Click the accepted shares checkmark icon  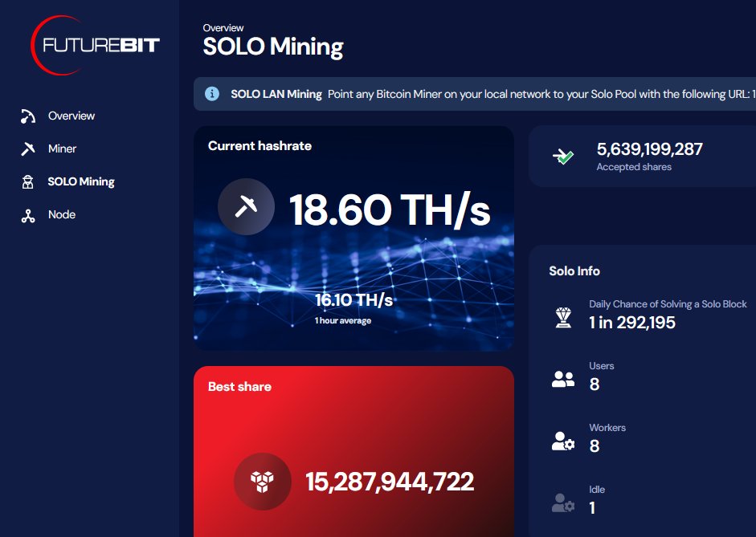click(562, 156)
